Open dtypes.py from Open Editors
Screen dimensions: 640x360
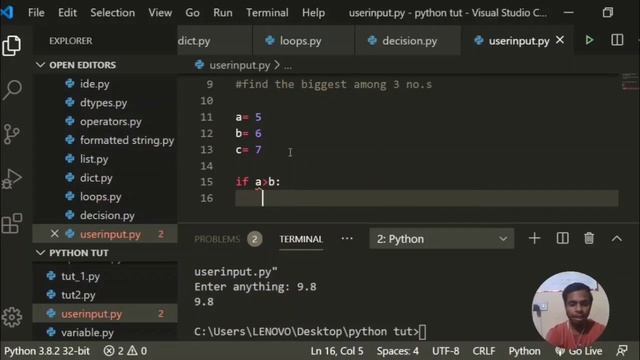click(x=105, y=102)
